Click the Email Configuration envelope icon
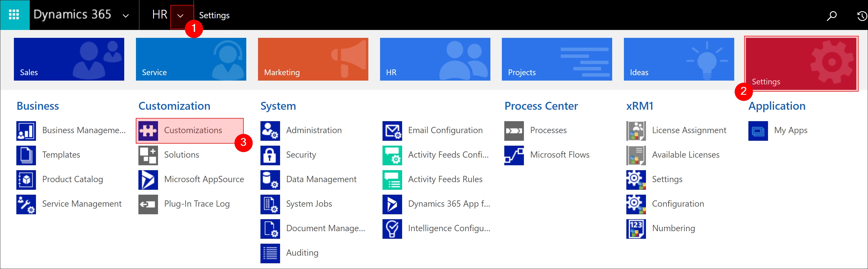 click(392, 131)
